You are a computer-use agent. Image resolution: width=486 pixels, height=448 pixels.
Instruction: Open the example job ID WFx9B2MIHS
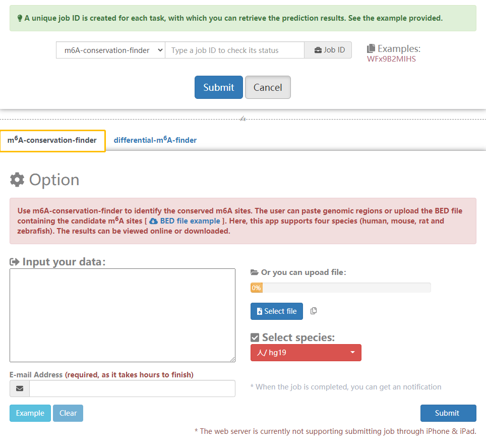click(x=391, y=59)
